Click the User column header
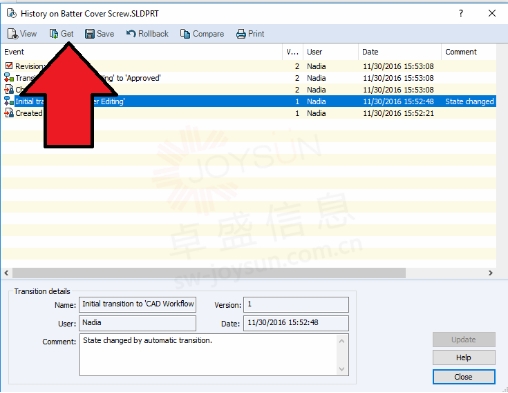The image size is (508, 393). click(331, 52)
